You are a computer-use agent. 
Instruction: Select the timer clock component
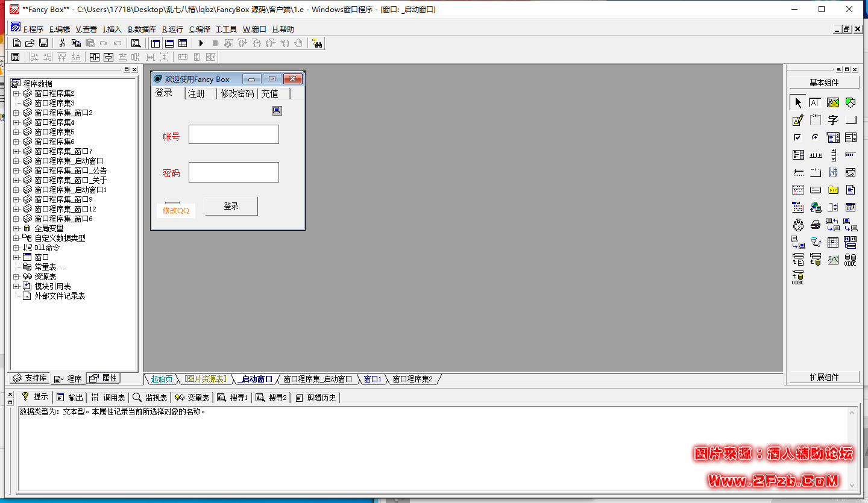point(798,225)
